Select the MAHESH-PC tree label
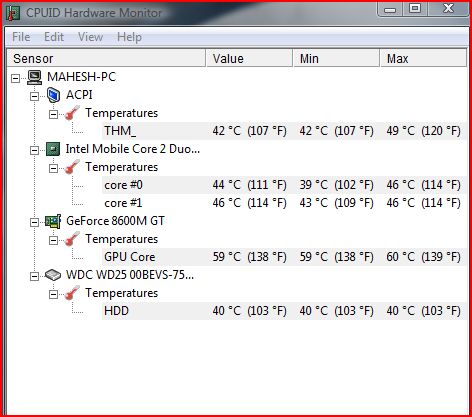 click(81, 77)
